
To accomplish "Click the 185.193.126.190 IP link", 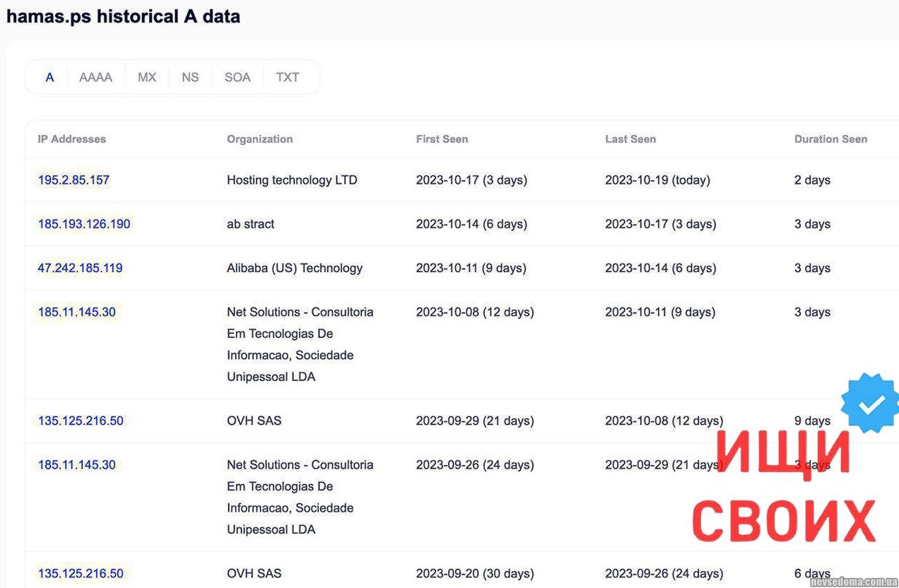I will [84, 224].
